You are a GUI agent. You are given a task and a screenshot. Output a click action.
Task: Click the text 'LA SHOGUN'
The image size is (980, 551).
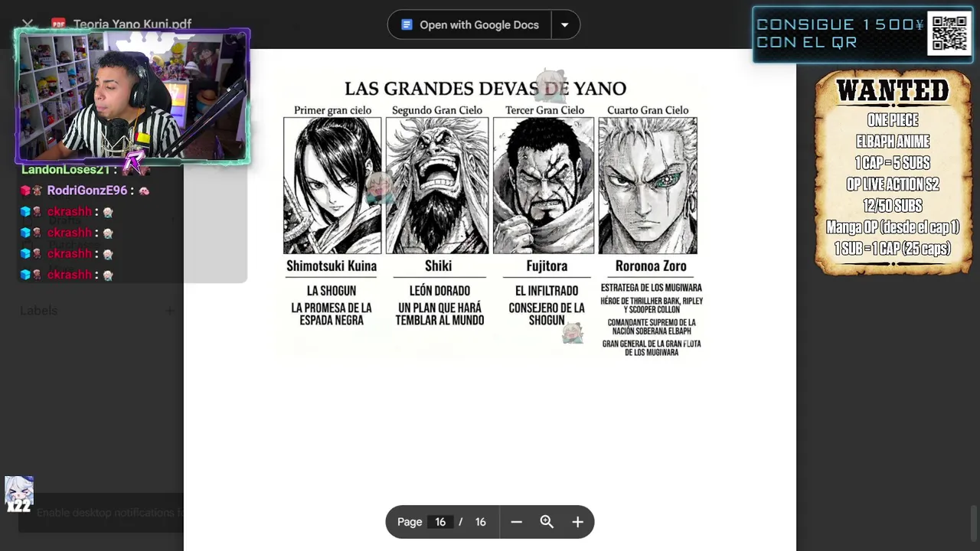pos(332,291)
